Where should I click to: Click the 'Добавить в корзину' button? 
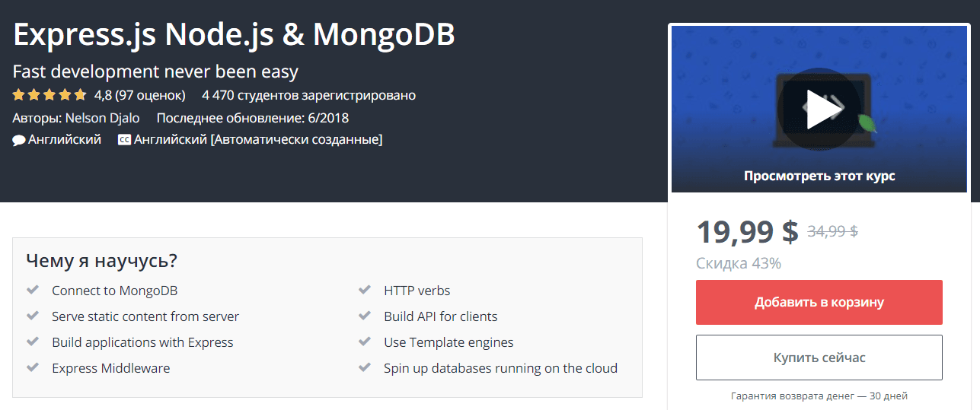[x=819, y=302]
